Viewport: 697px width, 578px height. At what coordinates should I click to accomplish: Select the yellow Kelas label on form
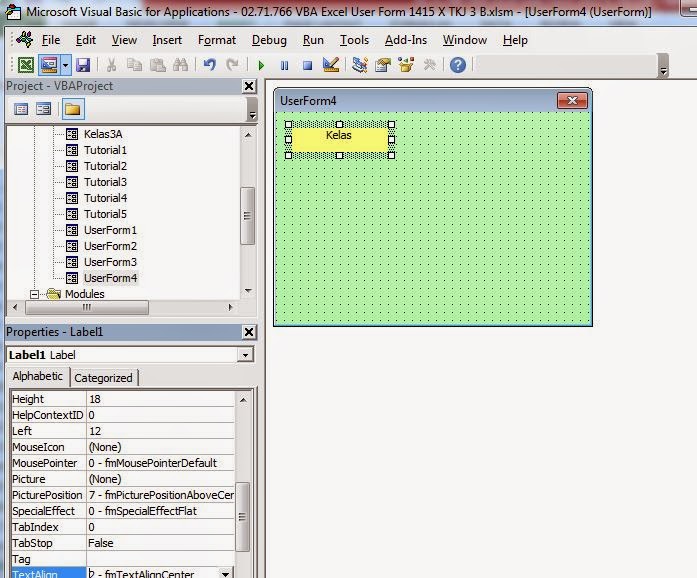coord(340,140)
